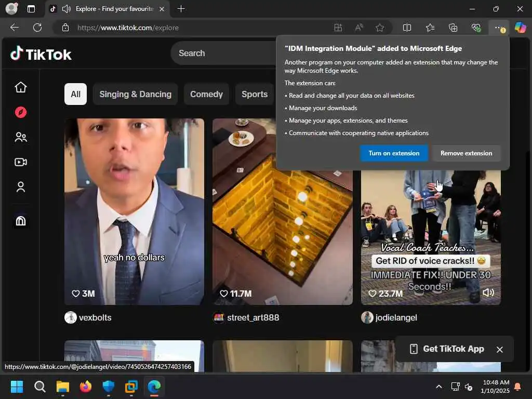This screenshot has height=399, width=532.
Task: Open the orange overlapping-squares taskbar app
Action: pos(131,387)
